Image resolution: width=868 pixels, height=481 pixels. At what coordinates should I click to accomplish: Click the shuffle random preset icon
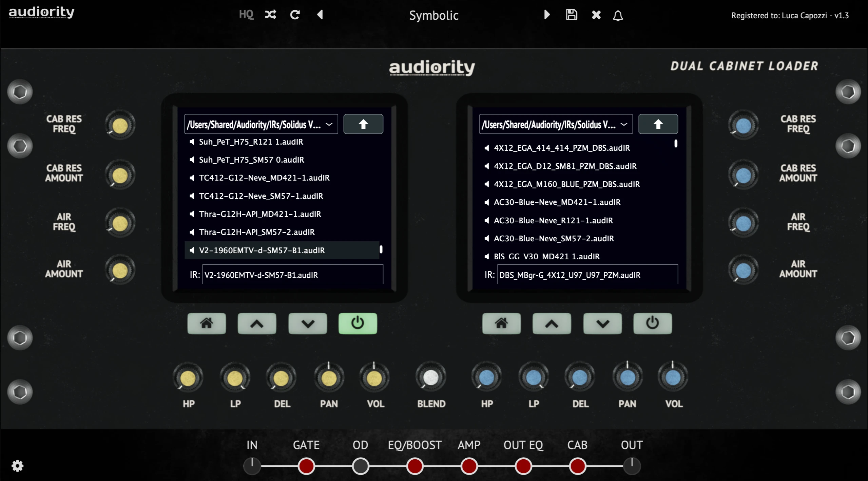point(270,15)
